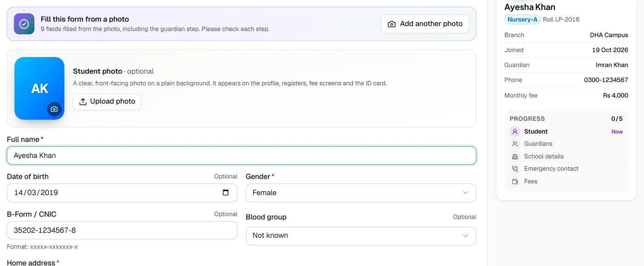Click the Ayesha Khan summary card heading
Image resolution: width=644 pixels, height=266 pixels.
click(x=530, y=7)
